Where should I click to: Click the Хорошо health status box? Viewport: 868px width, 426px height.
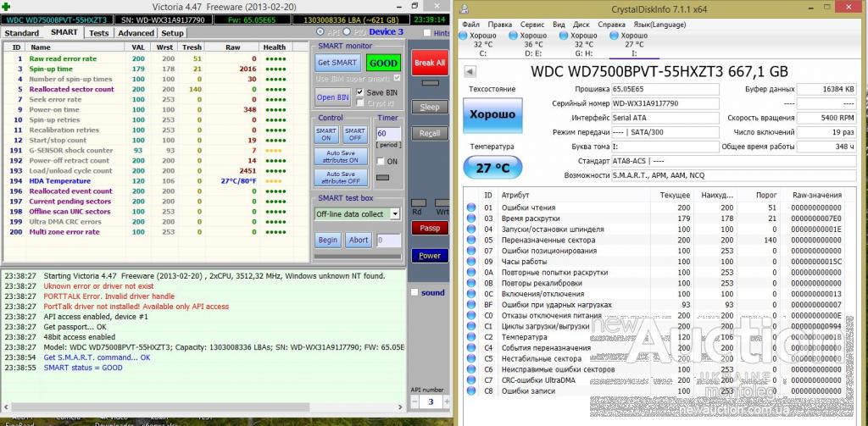(x=492, y=115)
